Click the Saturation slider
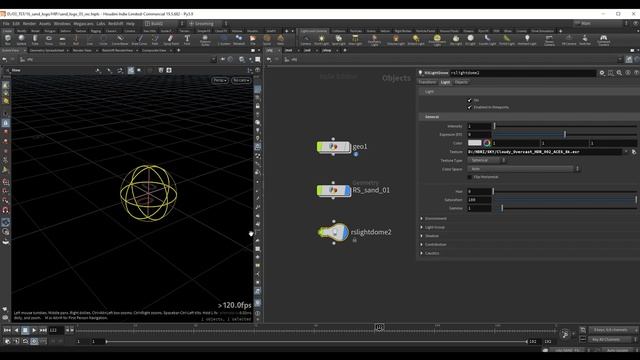Viewport: 640px width, 360px height. coord(565,200)
